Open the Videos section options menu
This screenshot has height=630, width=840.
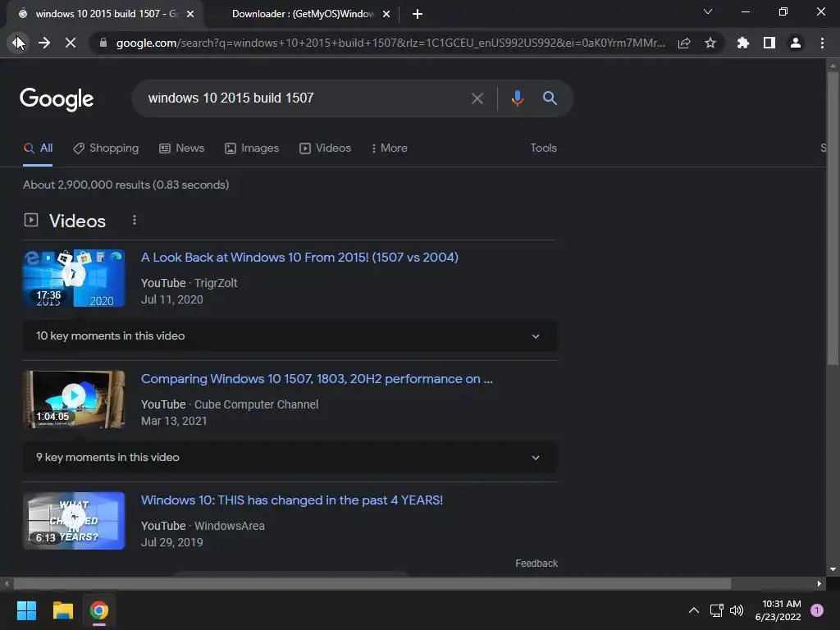pyautogui.click(x=135, y=220)
